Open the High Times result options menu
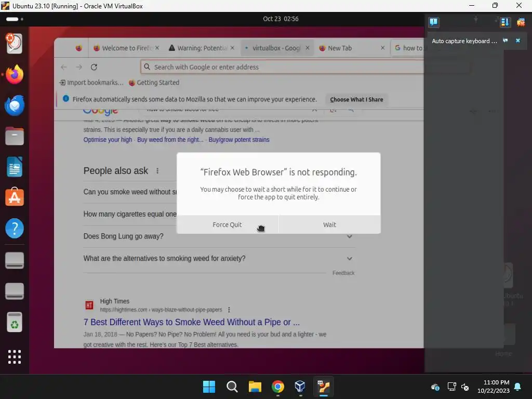The height and width of the screenshot is (399, 532). click(x=229, y=310)
